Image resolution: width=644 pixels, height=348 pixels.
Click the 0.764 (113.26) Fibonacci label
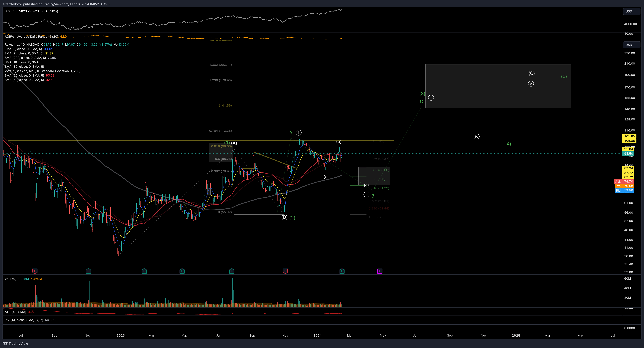[x=221, y=131]
